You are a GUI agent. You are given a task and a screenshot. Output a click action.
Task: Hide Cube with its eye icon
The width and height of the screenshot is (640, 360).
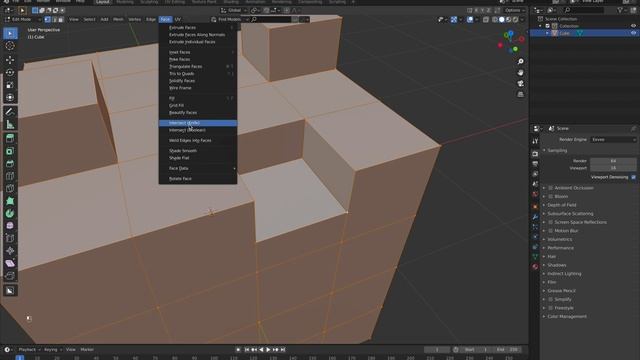tap(633, 33)
